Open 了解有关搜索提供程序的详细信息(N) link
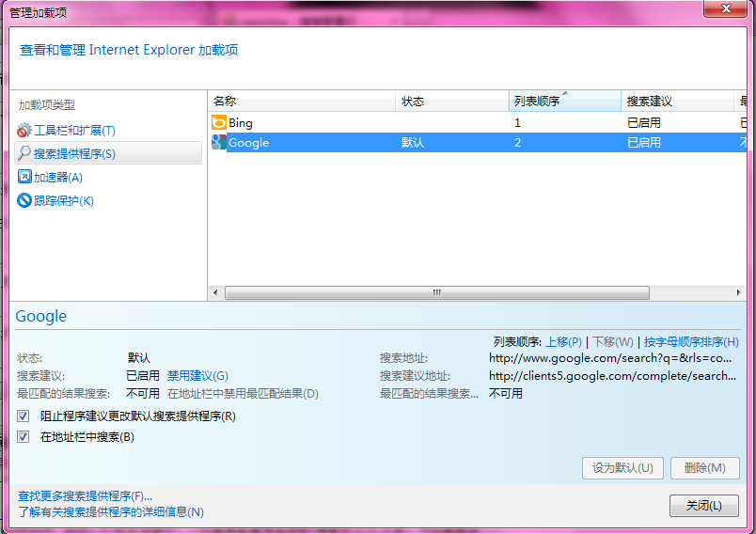 click(111, 511)
